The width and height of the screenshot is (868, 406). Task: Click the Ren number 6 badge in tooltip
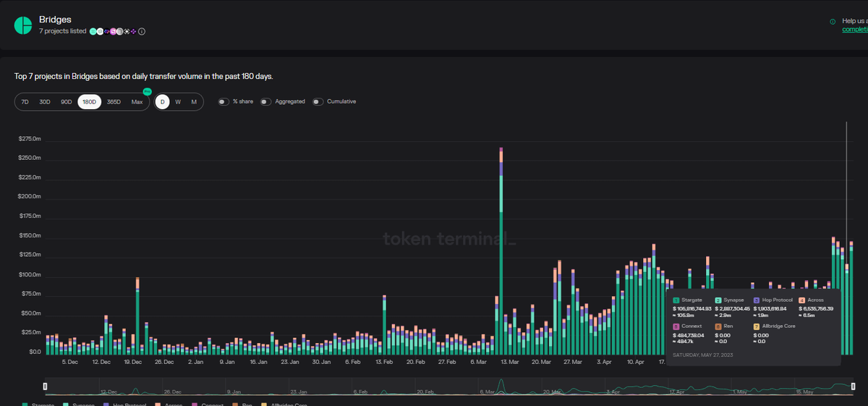click(x=718, y=326)
